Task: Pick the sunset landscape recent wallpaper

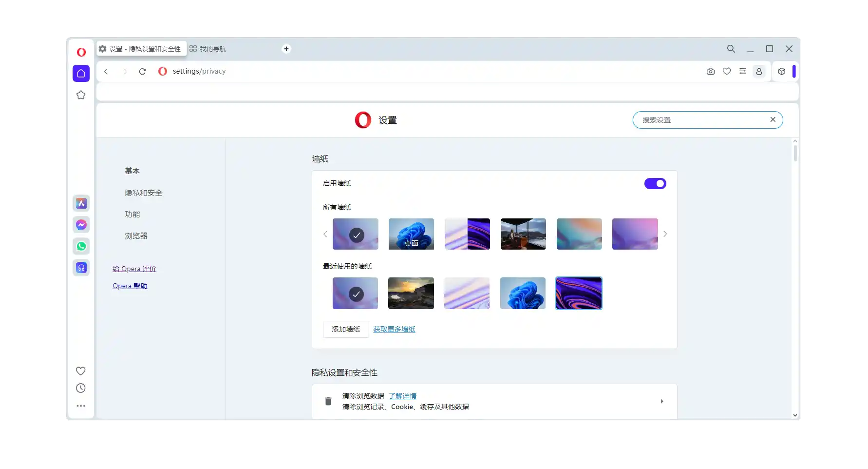Action: pos(411,293)
